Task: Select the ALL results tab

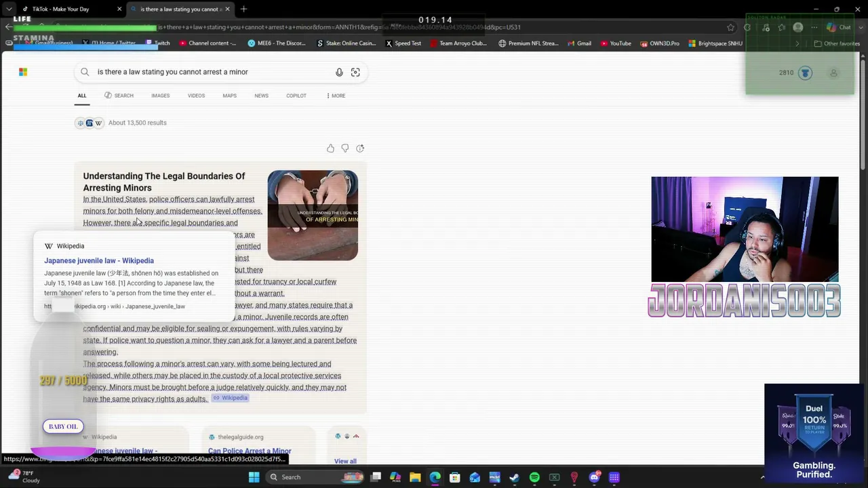Action: (x=82, y=96)
